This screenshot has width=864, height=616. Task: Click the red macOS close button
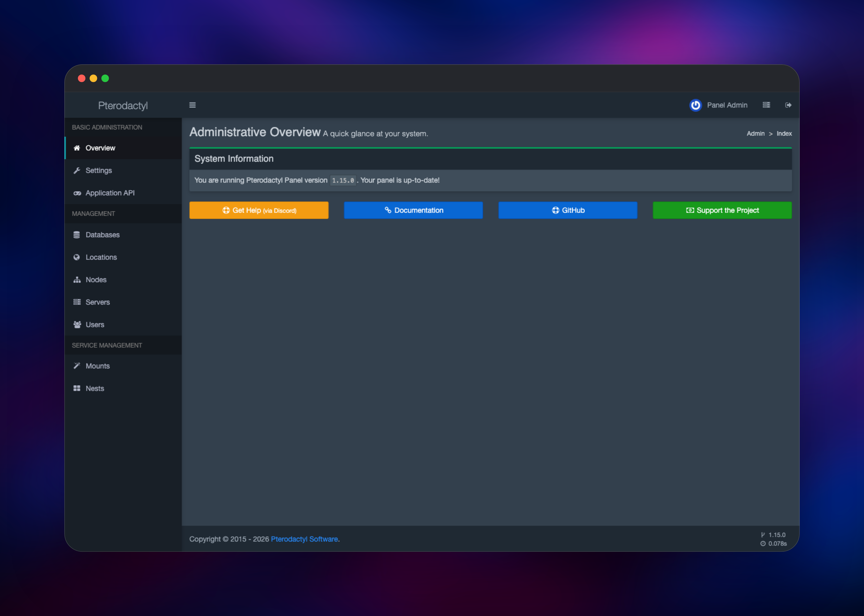click(81, 78)
